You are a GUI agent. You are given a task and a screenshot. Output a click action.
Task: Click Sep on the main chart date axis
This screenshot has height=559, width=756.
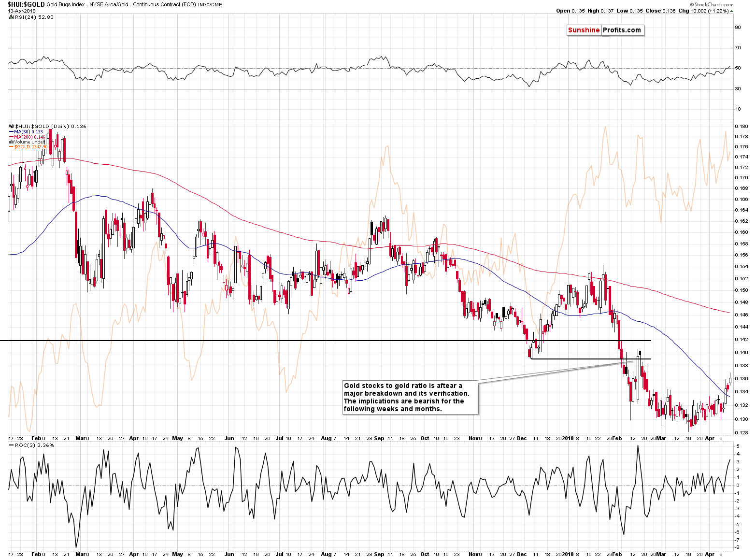click(x=379, y=438)
